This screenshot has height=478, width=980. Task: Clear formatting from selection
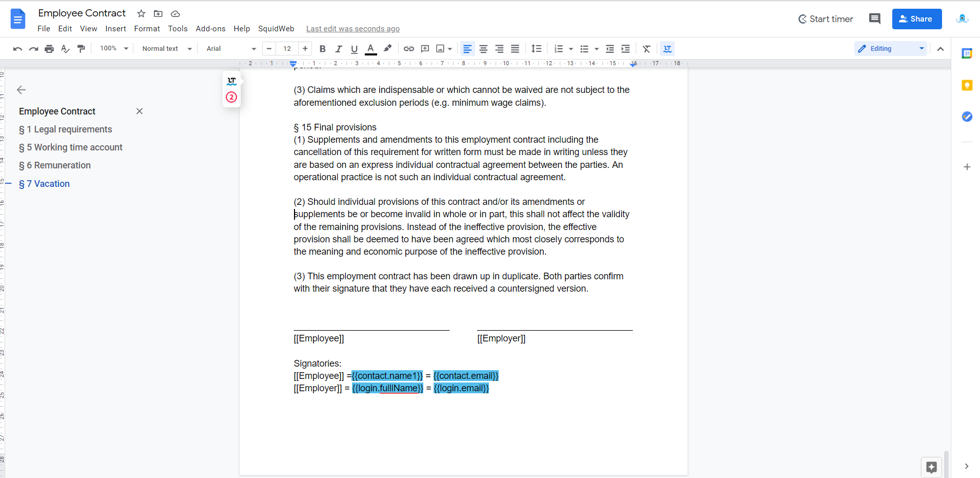(646, 49)
